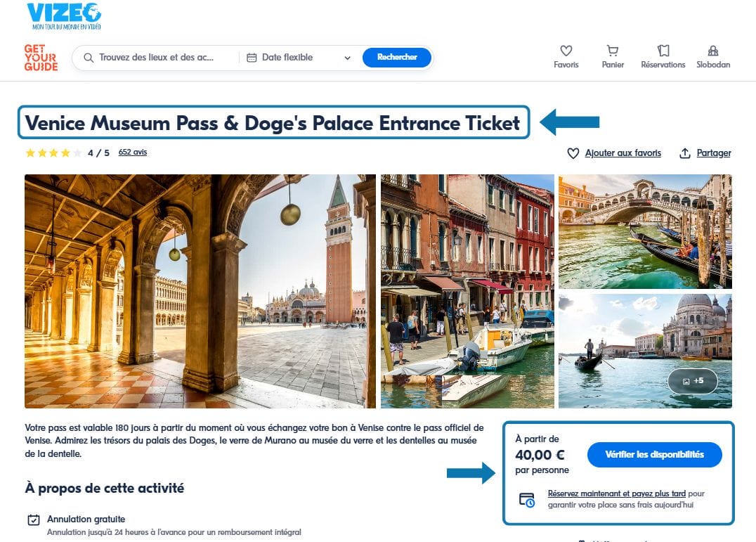Click the Slobodan profile icon
The width and height of the screenshot is (756, 542).
click(x=712, y=51)
